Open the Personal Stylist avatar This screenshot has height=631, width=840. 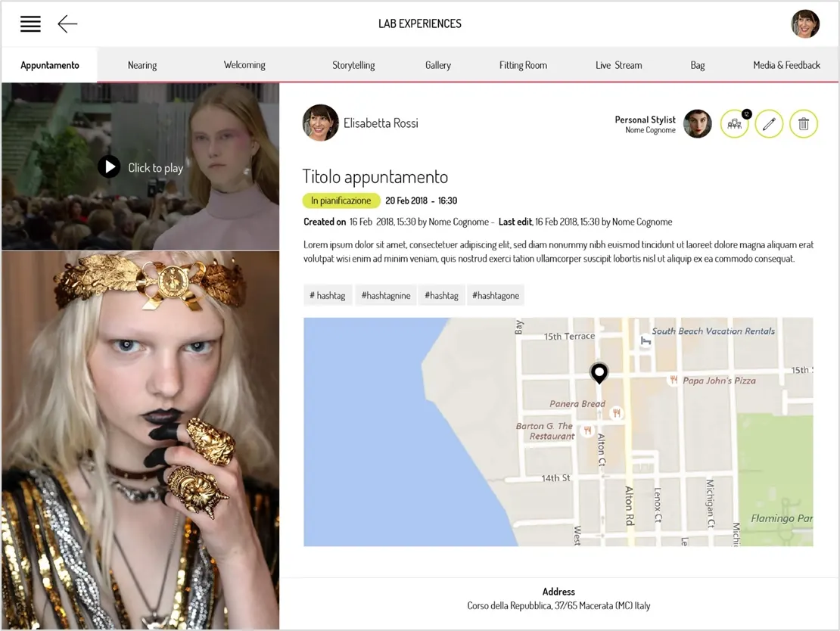coord(698,124)
